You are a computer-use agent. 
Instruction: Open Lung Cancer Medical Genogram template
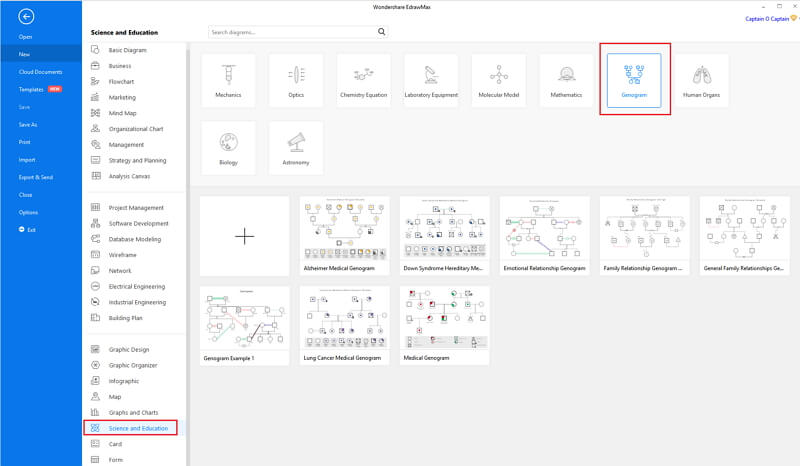(x=344, y=326)
